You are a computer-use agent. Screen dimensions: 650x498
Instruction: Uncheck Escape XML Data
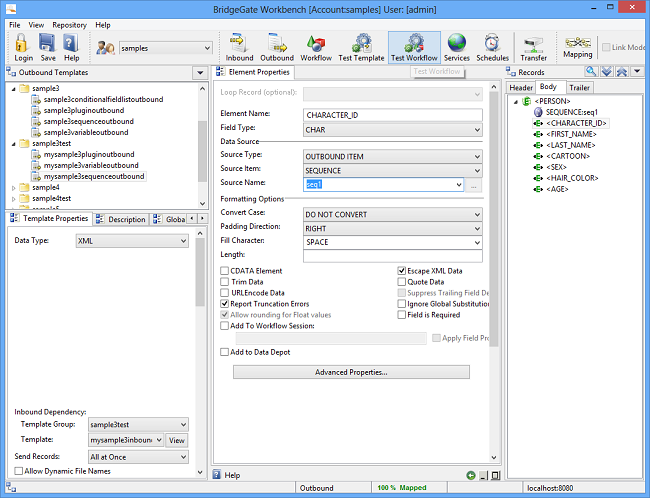coord(401,271)
